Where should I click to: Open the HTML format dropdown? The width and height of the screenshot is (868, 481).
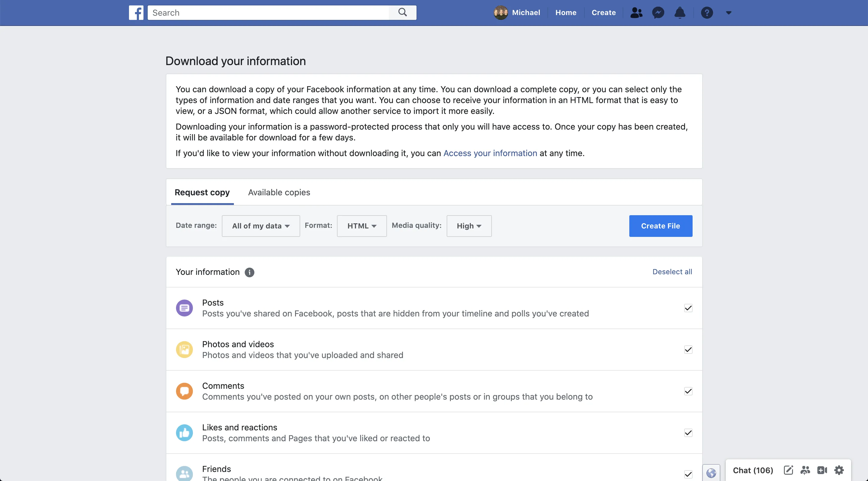(x=362, y=226)
